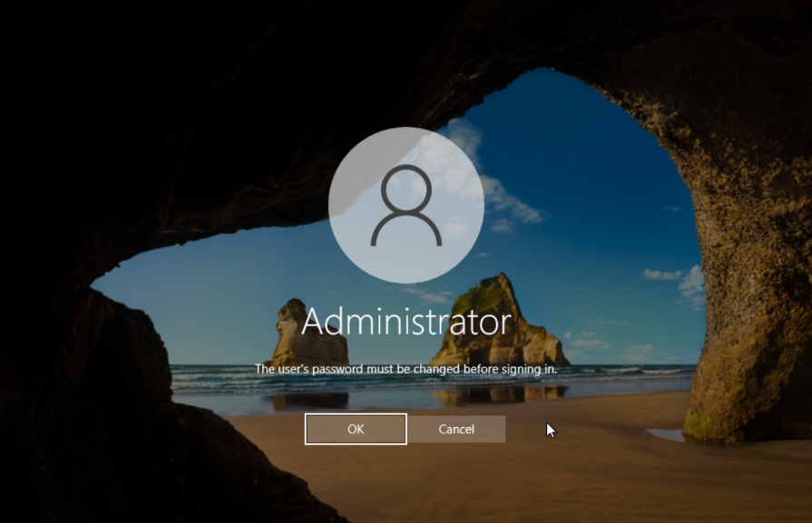Click the OK button
The height and width of the screenshot is (523, 812).
pyautogui.click(x=356, y=429)
